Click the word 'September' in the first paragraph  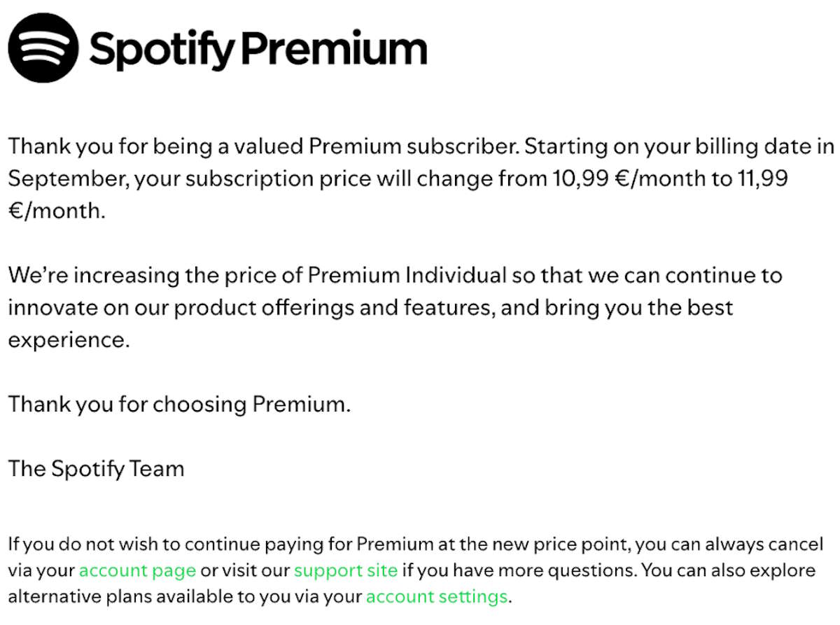click(66, 178)
